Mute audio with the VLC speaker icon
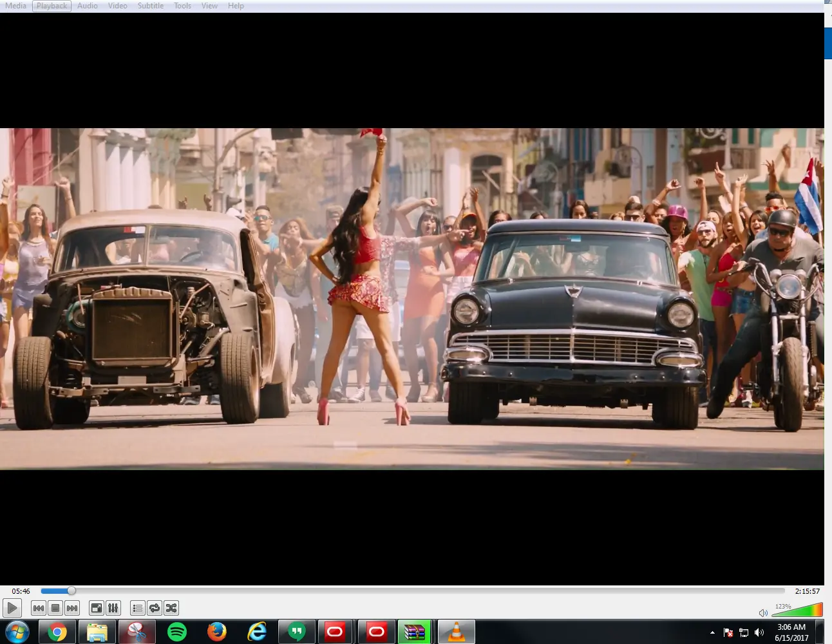This screenshot has height=644, width=832. tap(763, 613)
